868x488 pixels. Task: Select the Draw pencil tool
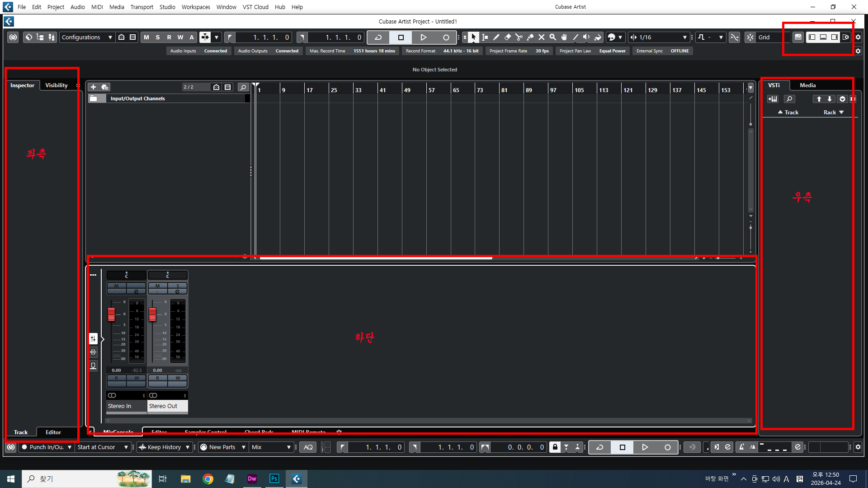click(x=496, y=38)
